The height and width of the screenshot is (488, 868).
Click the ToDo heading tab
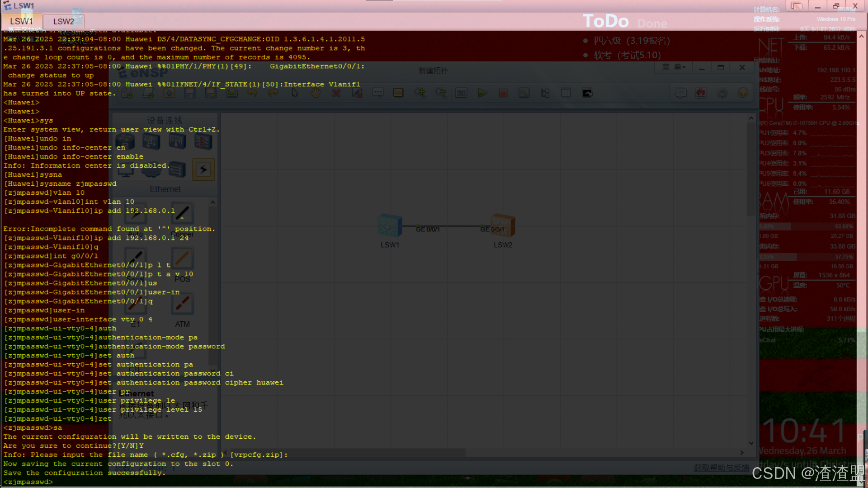pos(606,21)
